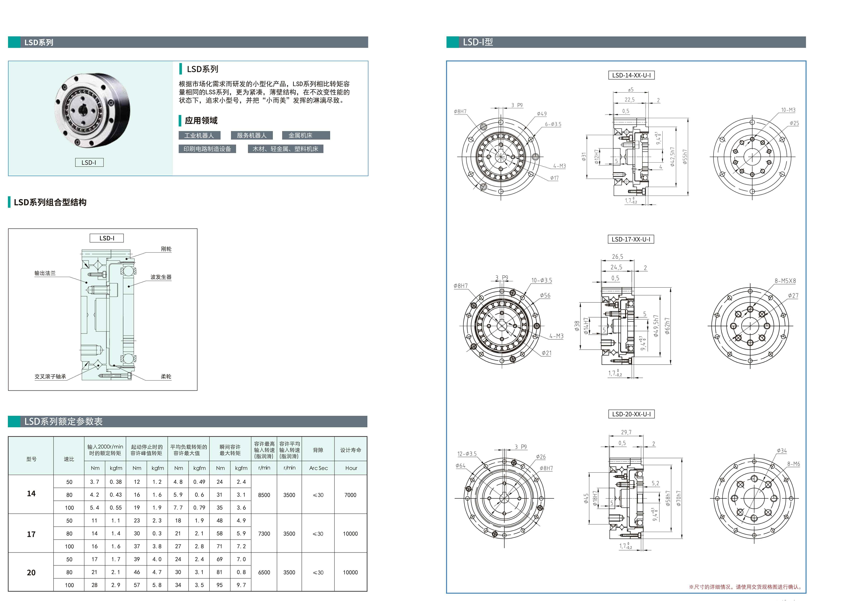Click the Φ56 dimension callout
857x616 pixels.
[x=545, y=295]
